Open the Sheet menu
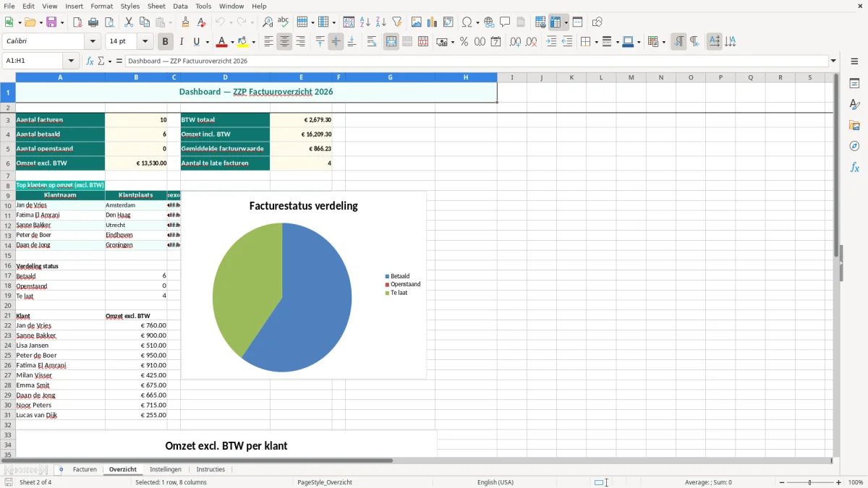The height and width of the screenshot is (488, 868). pos(156,6)
